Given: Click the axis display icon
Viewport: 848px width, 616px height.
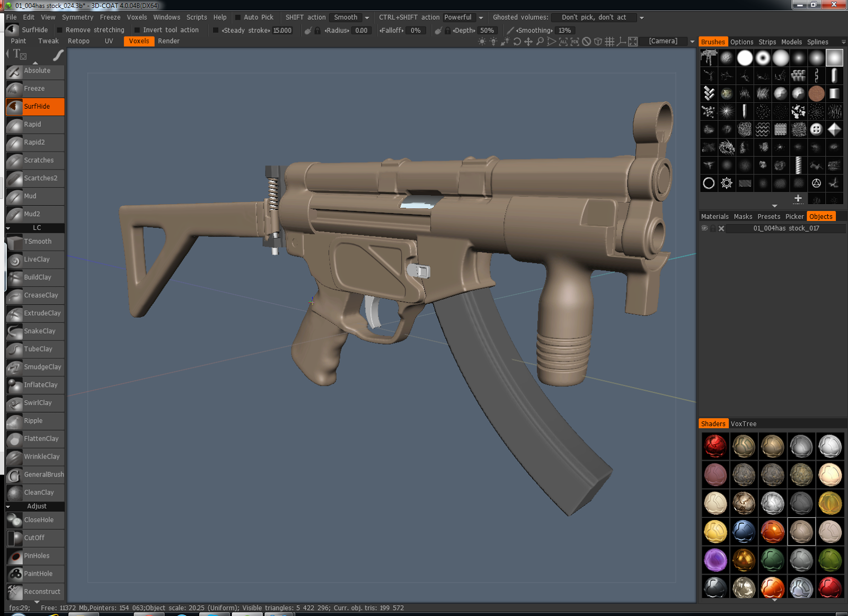Looking at the screenshot, I should point(621,41).
